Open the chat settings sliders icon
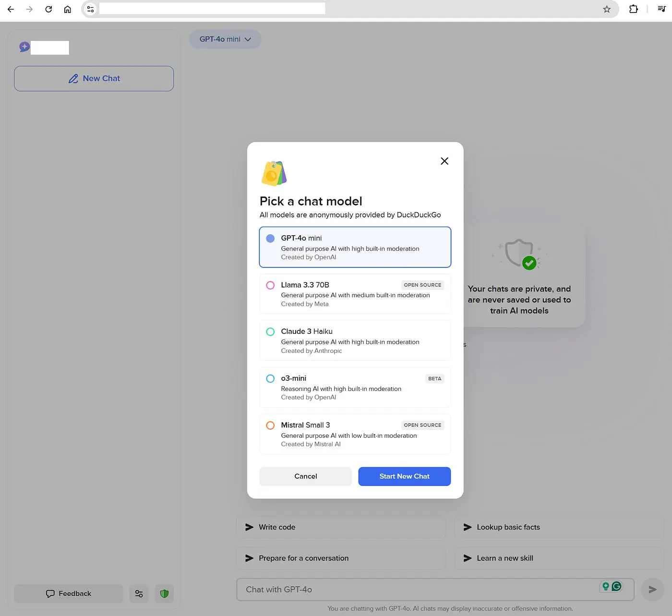672x616 pixels. pos(139,593)
